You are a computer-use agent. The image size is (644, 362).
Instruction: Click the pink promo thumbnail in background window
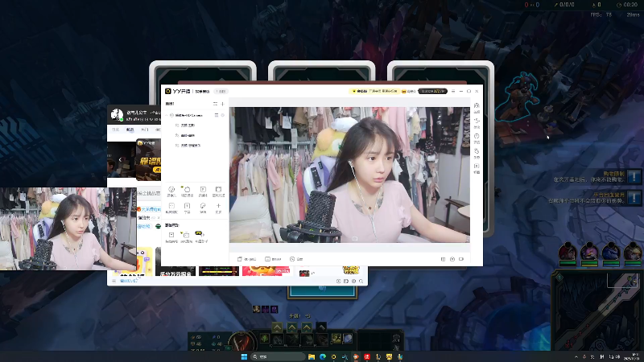click(266, 271)
